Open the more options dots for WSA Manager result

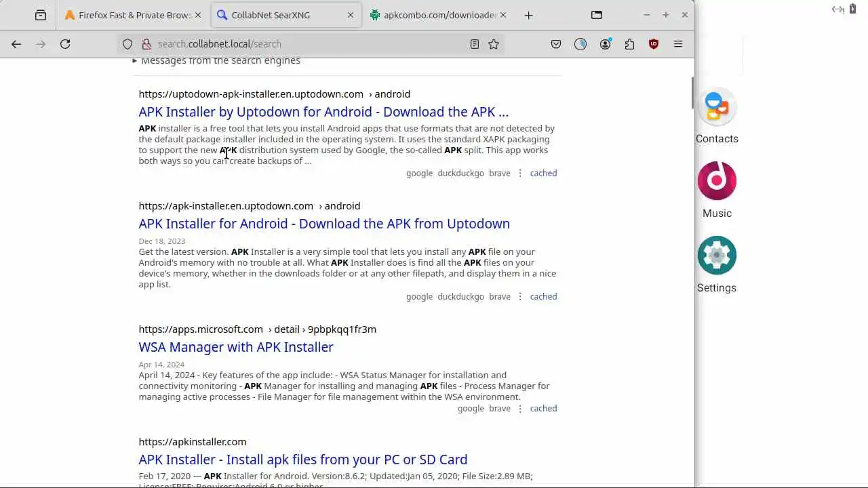pos(520,409)
